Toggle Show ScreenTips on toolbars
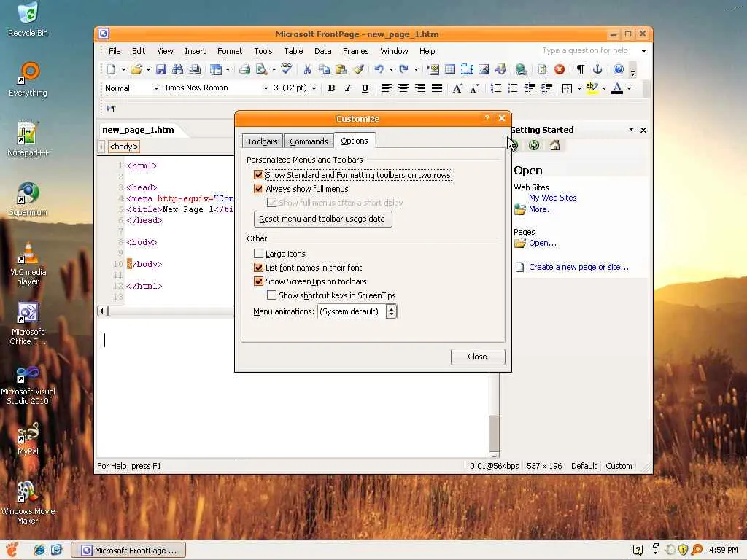Viewport: 747px width, 560px height. [259, 281]
